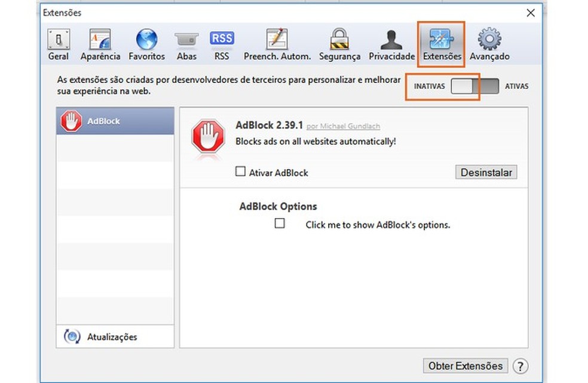Open the Segurança preferences tab
This screenshot has width=588, height=383.
click(339, 45)
